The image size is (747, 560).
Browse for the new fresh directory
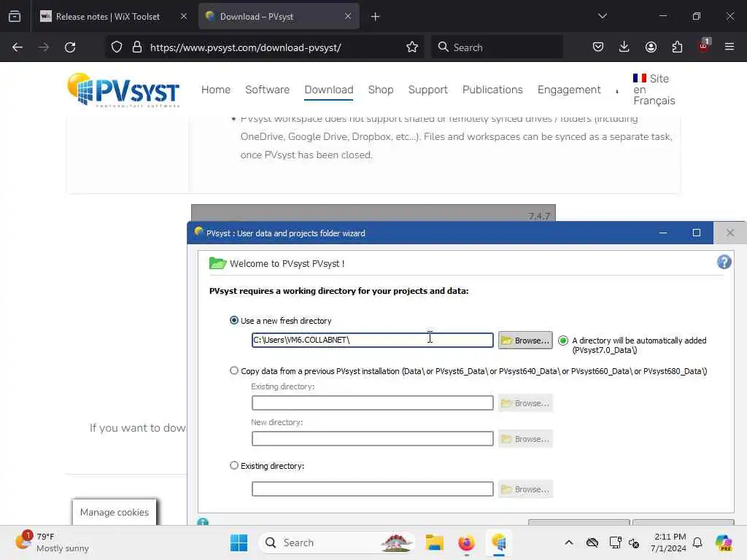525,340
